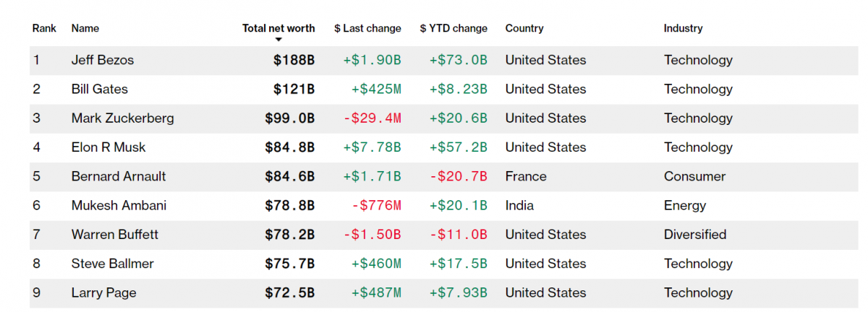Click France in the Country column
Screen dimensions: 868x312
click(x=526, y=176)
